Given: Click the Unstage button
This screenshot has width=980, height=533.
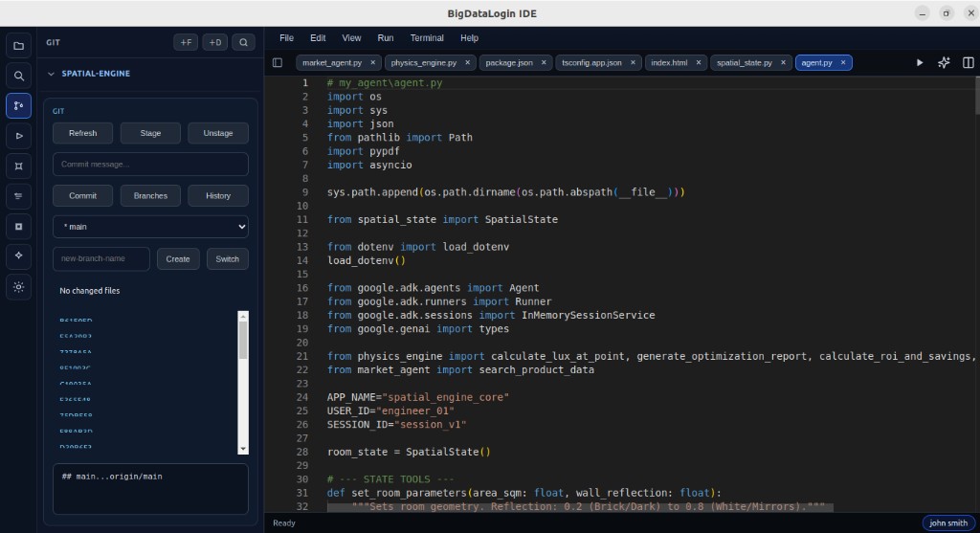Looking at the screenshot, I should point(217,133).
